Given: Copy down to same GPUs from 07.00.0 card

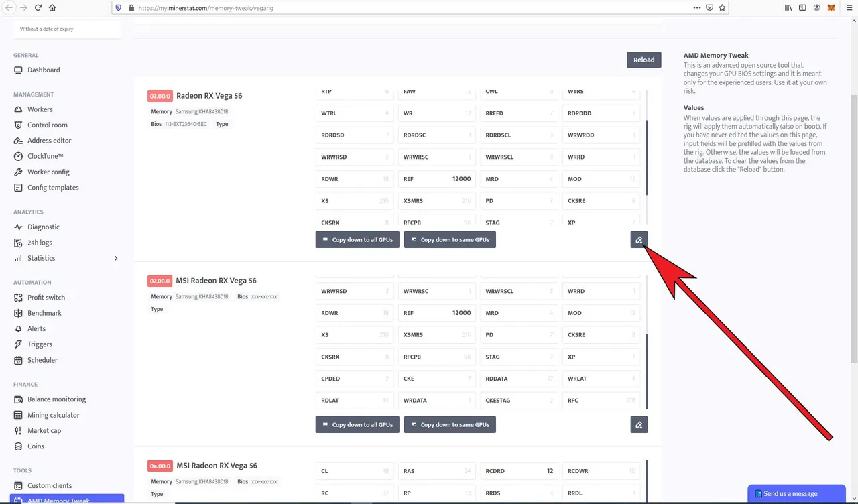Looking at the screenshot, I should coord(450,424).
